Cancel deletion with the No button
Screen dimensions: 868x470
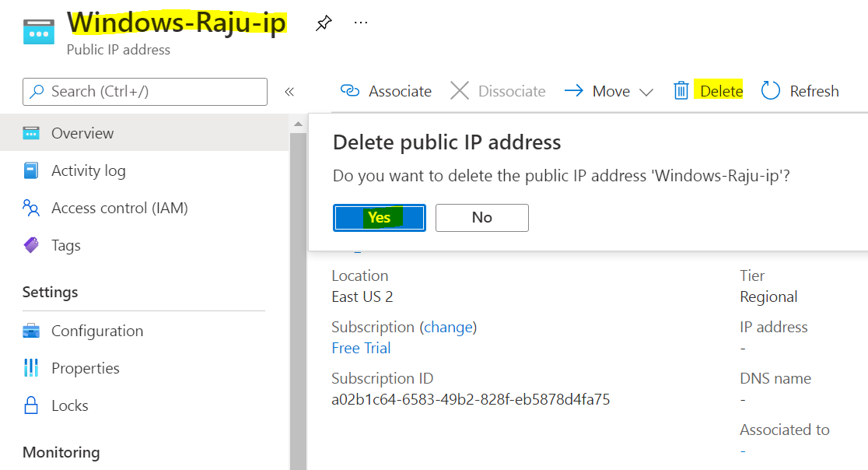pyautogui.click(x=482, y=218)
